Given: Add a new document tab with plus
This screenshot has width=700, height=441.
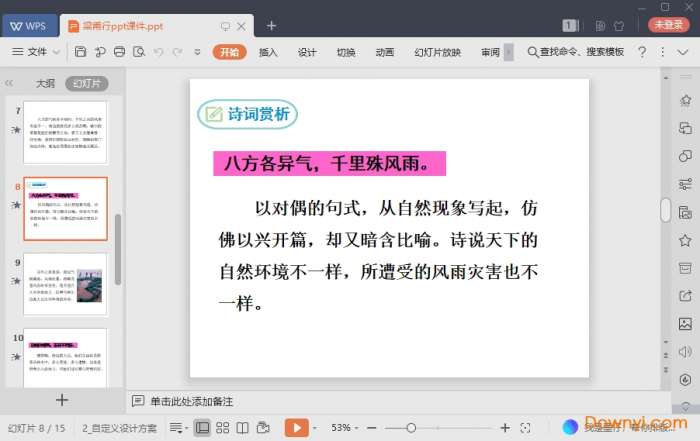Looking at the screenshot, I should point(271,26).
